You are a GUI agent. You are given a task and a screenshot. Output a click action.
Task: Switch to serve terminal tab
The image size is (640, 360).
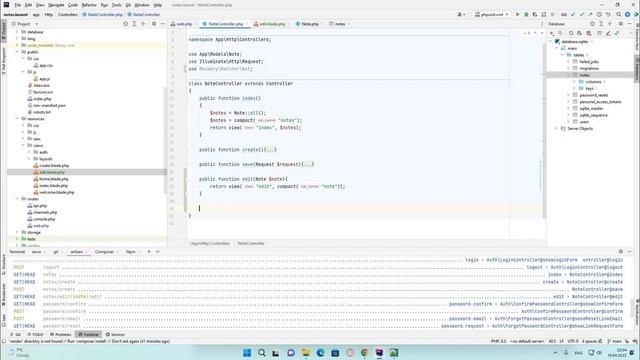pos(36,252)
